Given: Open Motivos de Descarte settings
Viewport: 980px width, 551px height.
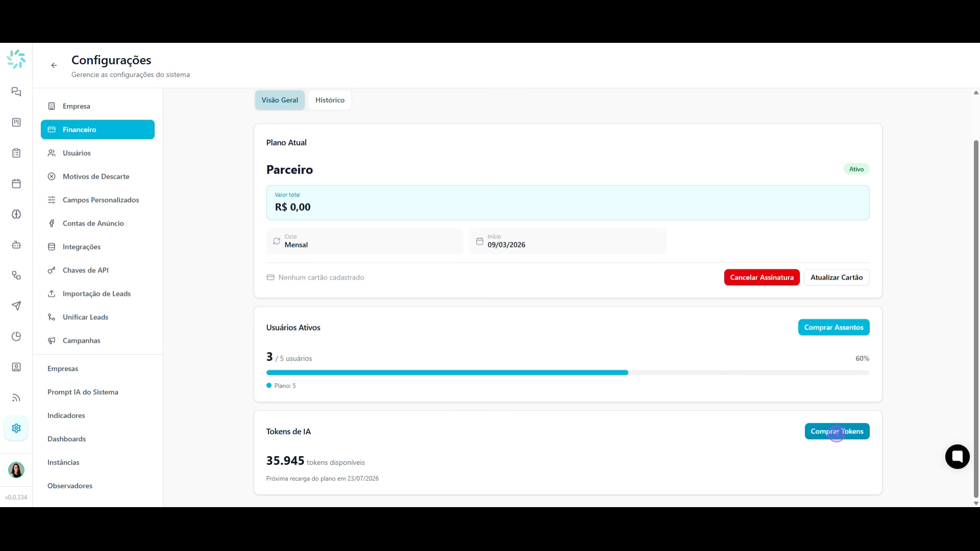Looking at the screenshot, I should pos(97,177).
